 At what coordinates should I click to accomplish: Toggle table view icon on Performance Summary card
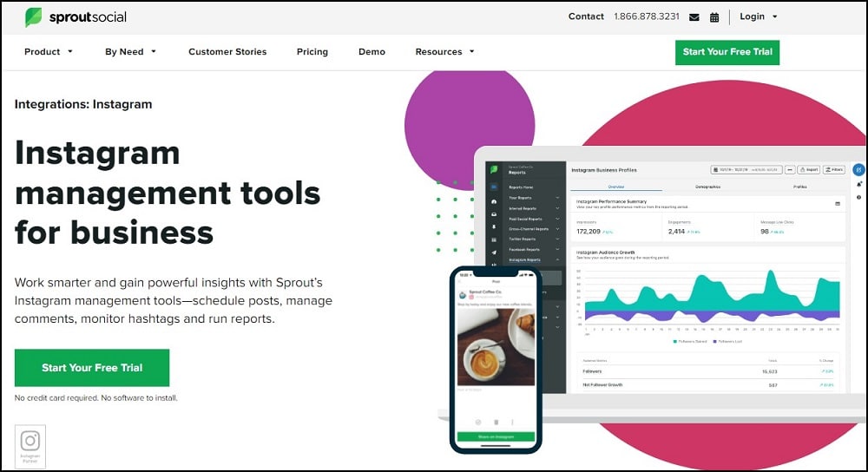point(838,204)
